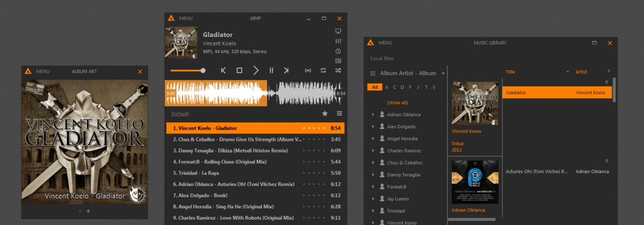The image size is (644, 225).
Task: Stop playback in the AIMP player
Action: 239,70
